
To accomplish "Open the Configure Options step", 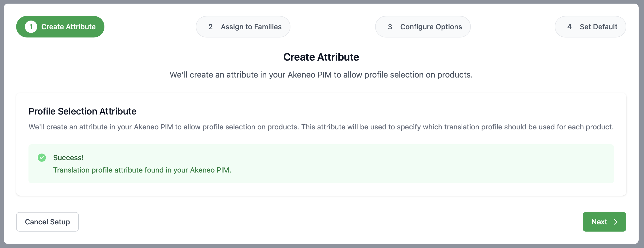I will click(431, 27).
